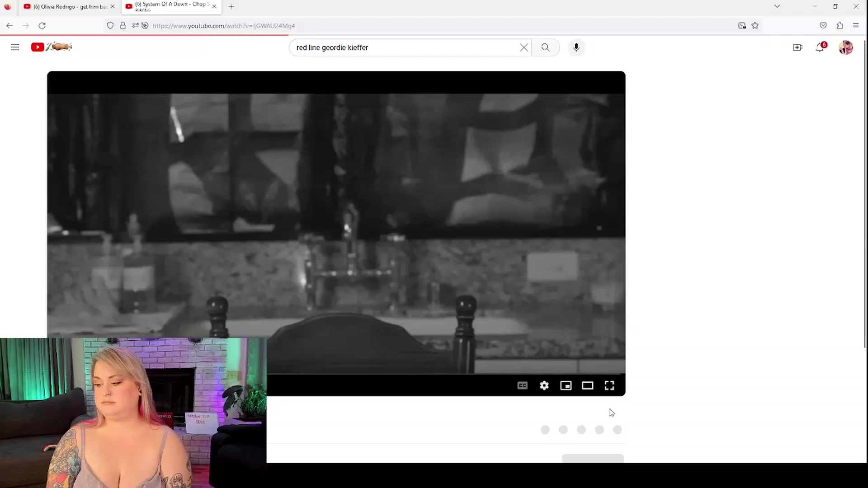Start voice search with the microphone
The image size is (868, 488).
click(x=576, y=47)
